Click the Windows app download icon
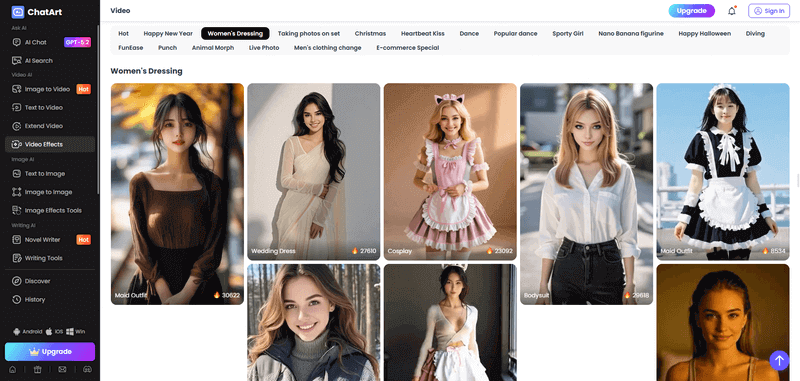 coord(70,332)
